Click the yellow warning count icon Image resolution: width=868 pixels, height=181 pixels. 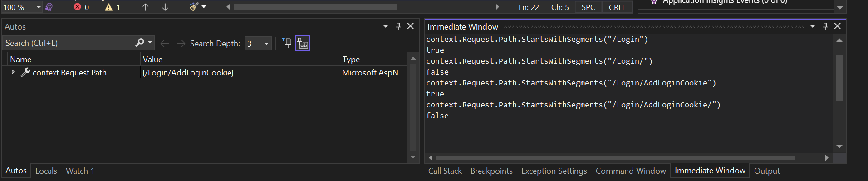pyautogui.click(x=108, y=7)
